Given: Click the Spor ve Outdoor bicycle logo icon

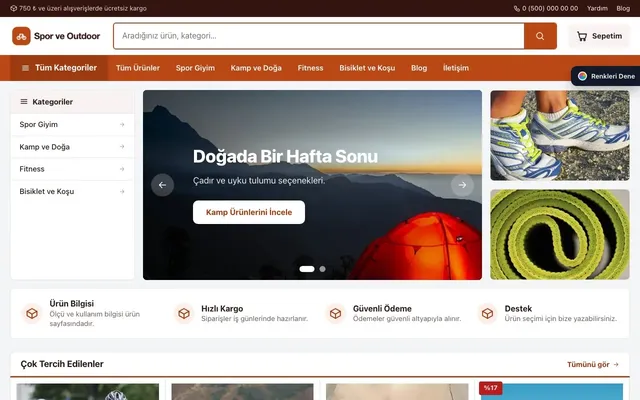Looking at the screenshot, I should (x=21, y=36).
